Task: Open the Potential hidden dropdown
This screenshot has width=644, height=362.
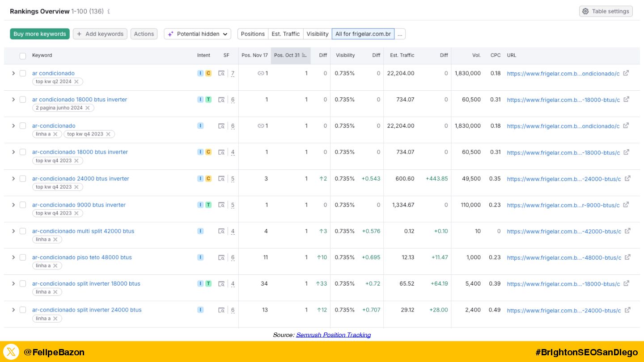Action: pyautogui.click(x=197, y=34)
